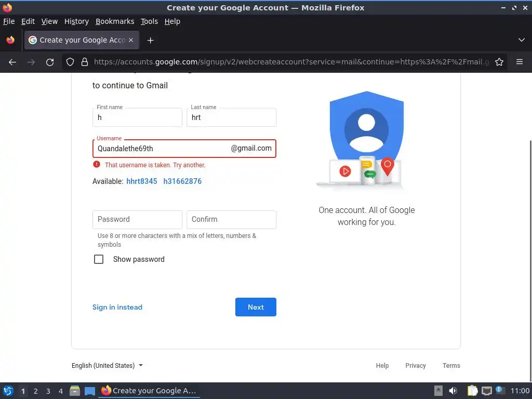532x399 pixels.
Task: Close the Create your Google Account tab
Action: 131,40
